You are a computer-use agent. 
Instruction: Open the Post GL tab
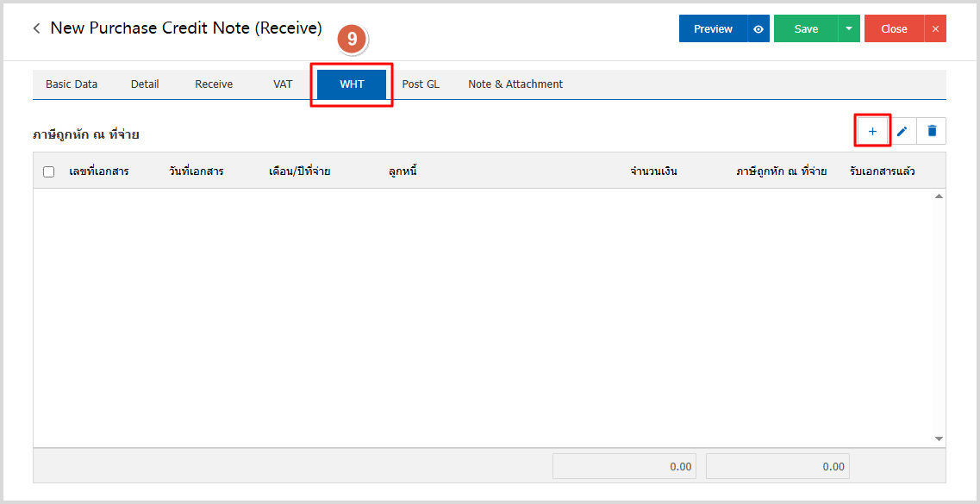tap(421, 84)
